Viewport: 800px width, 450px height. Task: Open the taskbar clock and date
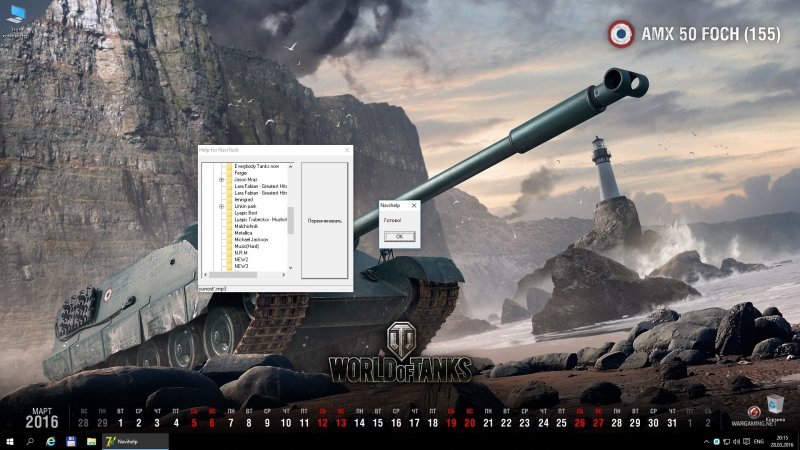pyautogui.click(x=782, y=441)
